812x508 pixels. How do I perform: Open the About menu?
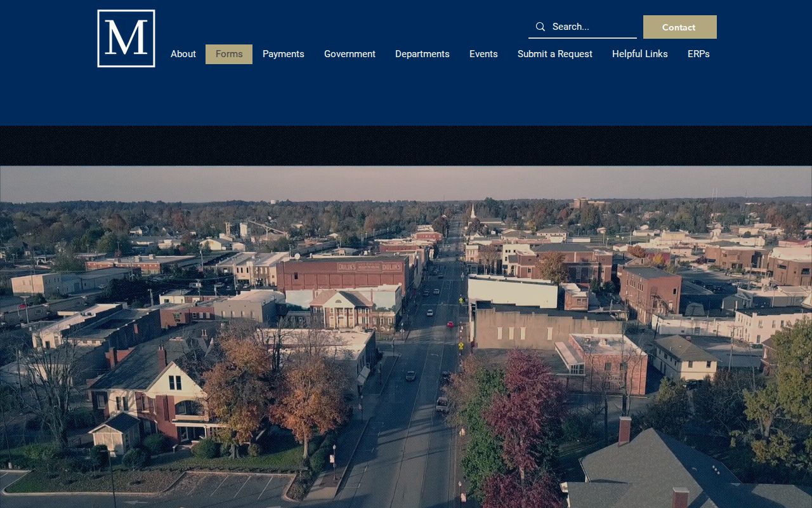[x=183, y=54]
